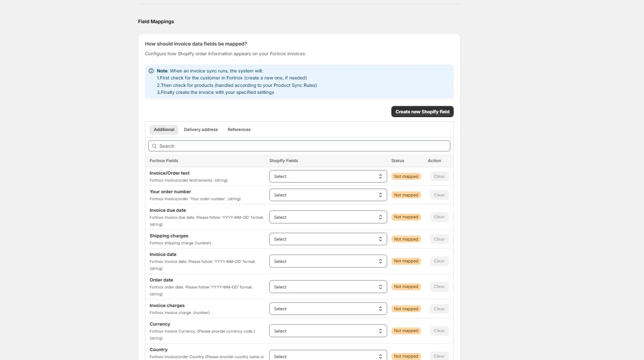This screenshot has width=644, height=360.
Task: Click Not mapped status for Invoice/Order text
Action: click(x=406, y=177)
